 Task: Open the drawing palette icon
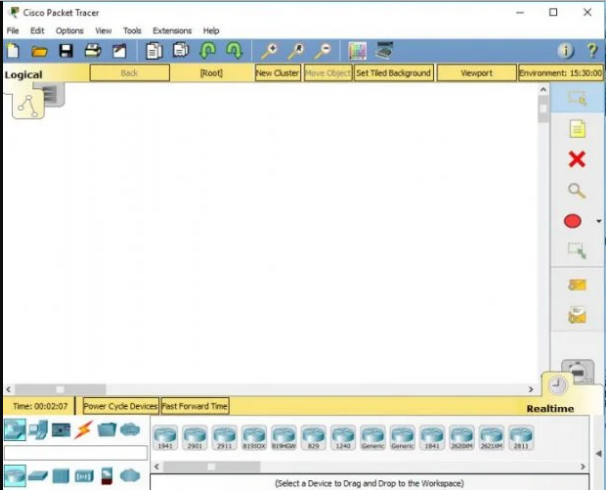click(x=357, y=51)
